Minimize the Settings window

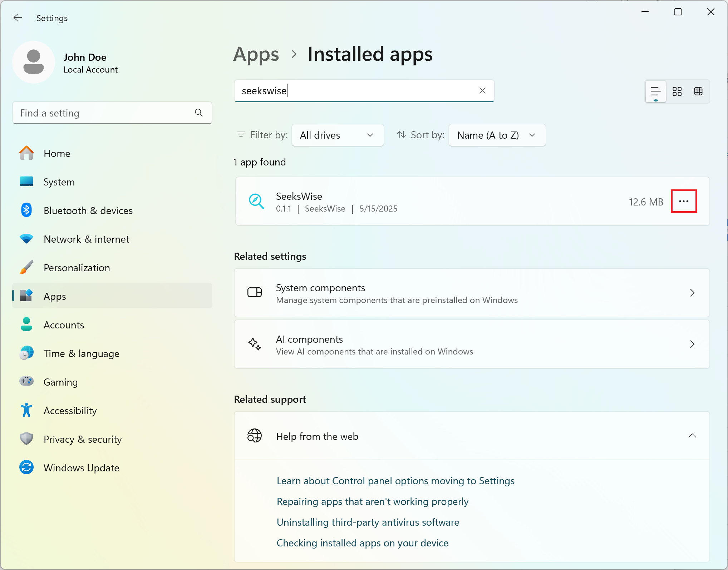click(645, 12)
